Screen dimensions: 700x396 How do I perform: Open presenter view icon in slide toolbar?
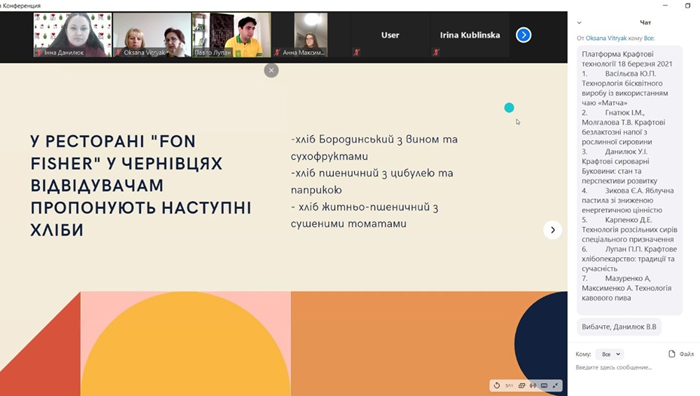tap(533, 385)
